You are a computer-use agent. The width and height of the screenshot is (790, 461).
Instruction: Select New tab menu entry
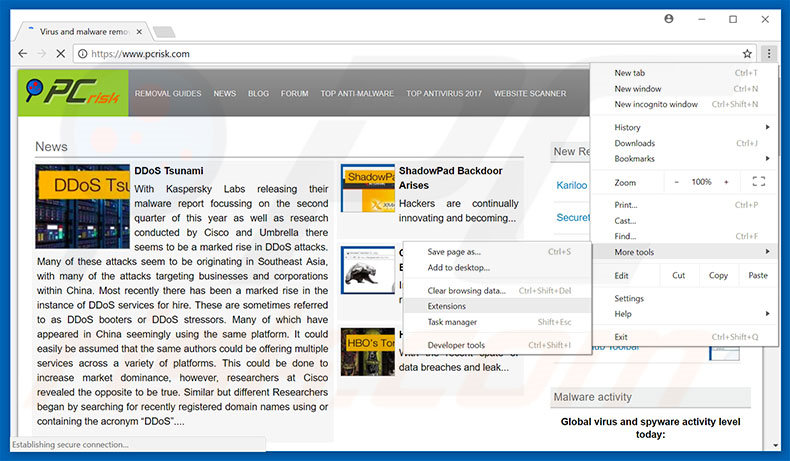pos(685,73)
